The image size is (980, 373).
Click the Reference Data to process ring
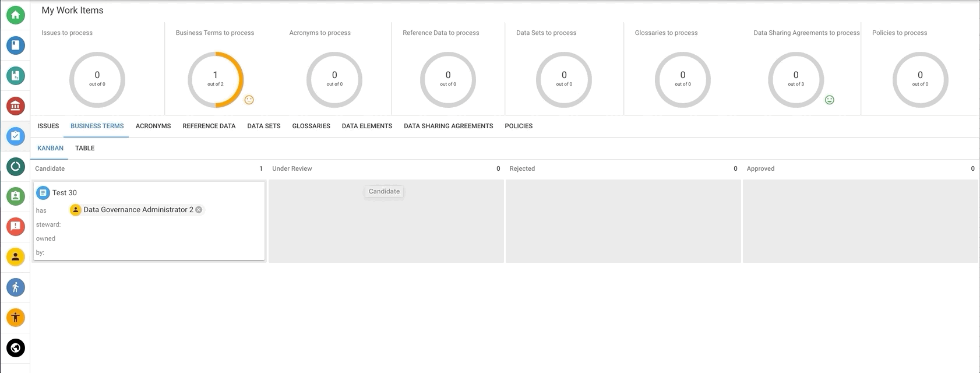(448, 80)
